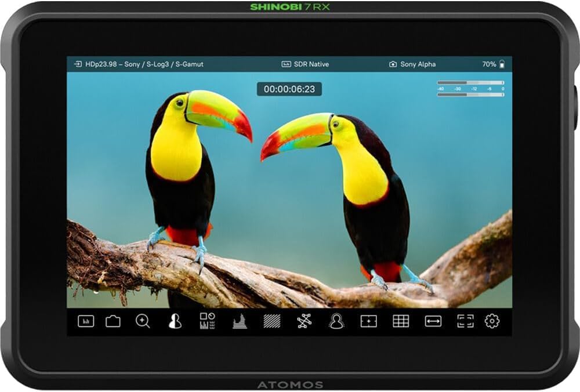Enable the dotted-outline silhouette icon
The image size is (580, 392).
[336, 321]
